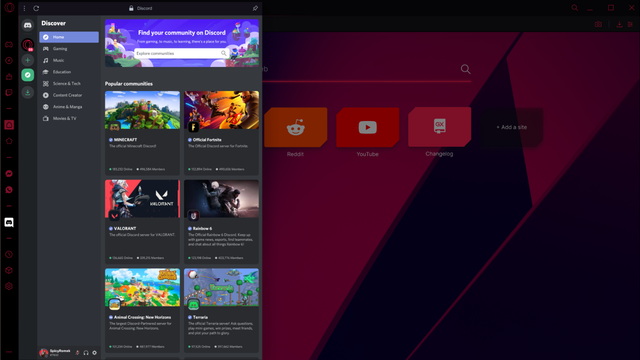Screen dimensions: 640x360
Task: Open the MINECRAFT community card
Action: click(142, 133)
